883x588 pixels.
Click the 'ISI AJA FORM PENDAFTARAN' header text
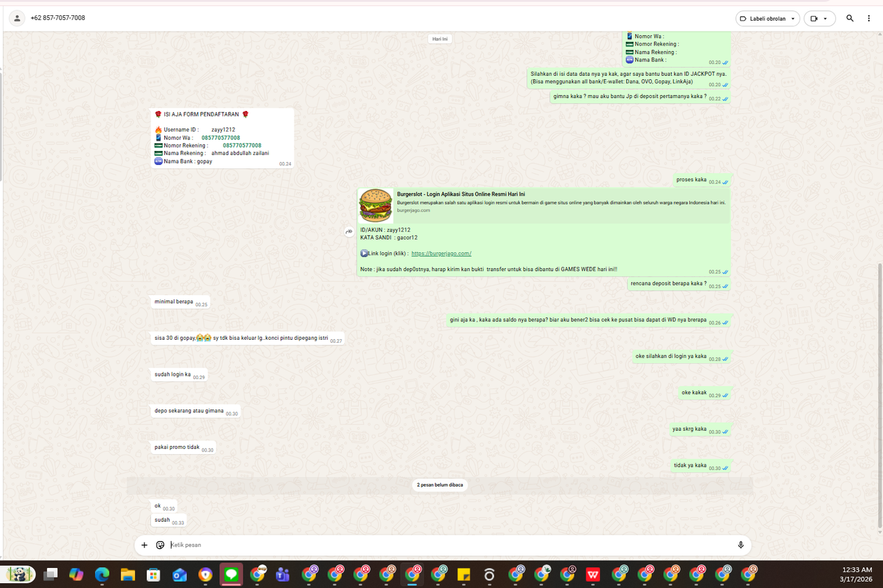(201, 114)
